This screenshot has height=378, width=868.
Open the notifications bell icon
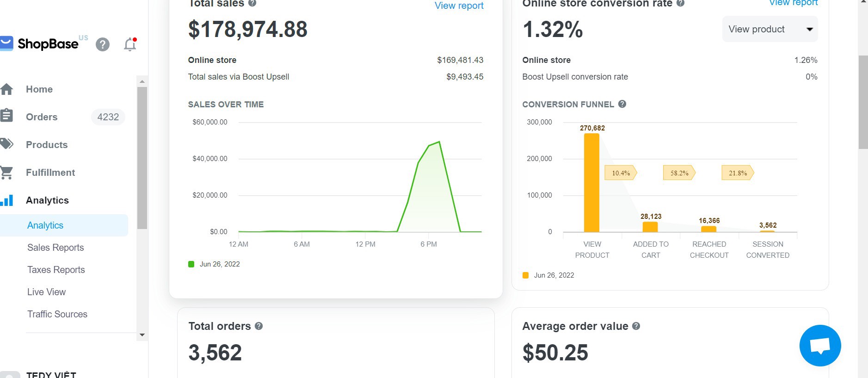pyautogui.click(x=130, y=44)
